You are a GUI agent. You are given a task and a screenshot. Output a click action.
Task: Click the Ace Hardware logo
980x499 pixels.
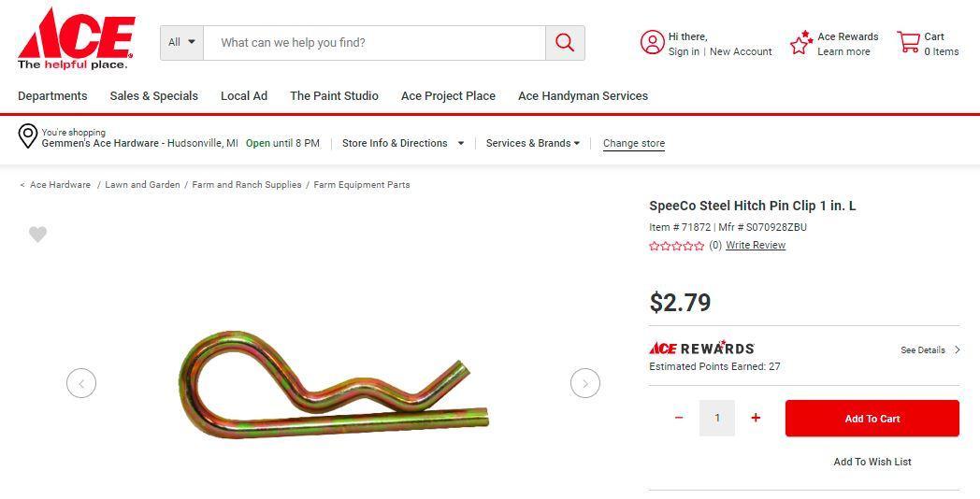(x=76, y=39)
